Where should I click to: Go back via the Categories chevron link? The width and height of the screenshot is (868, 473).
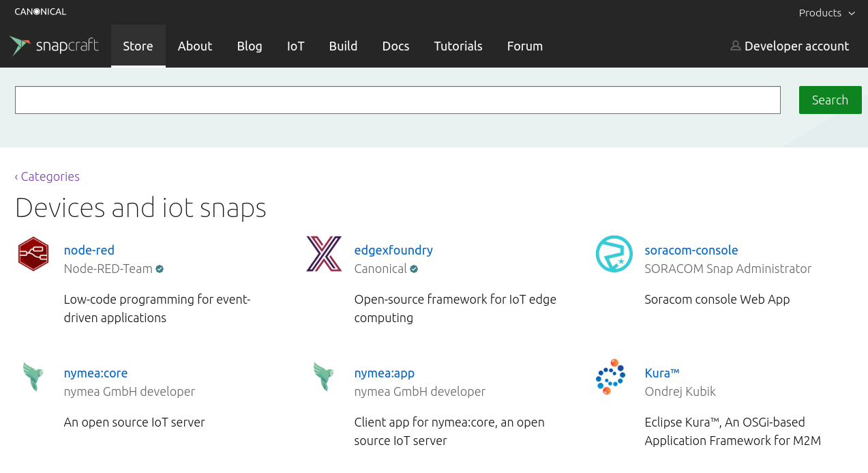tap(47, 177)
